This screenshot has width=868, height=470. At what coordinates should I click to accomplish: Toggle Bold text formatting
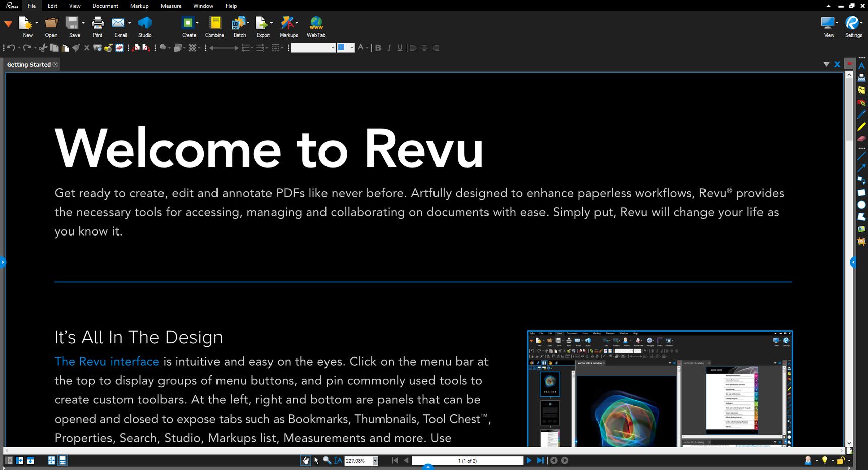(378, 48)
